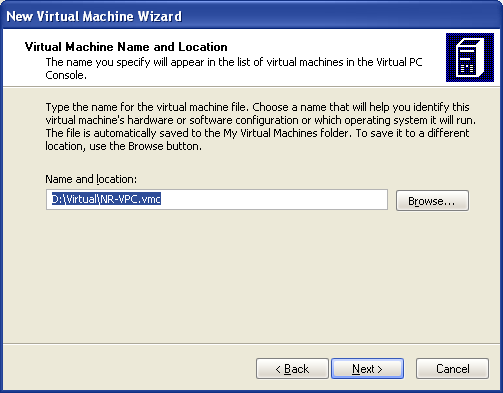Click the 'Virtual Machine Name and Location' heading
The width and height of the screenshot is (503, 393).
tap(126, 47)
